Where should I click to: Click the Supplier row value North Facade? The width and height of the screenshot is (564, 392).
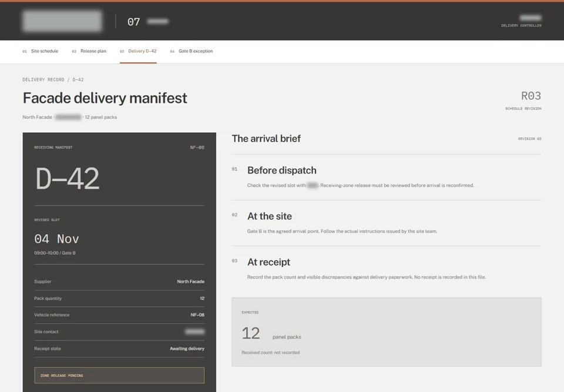coord(190,282)
